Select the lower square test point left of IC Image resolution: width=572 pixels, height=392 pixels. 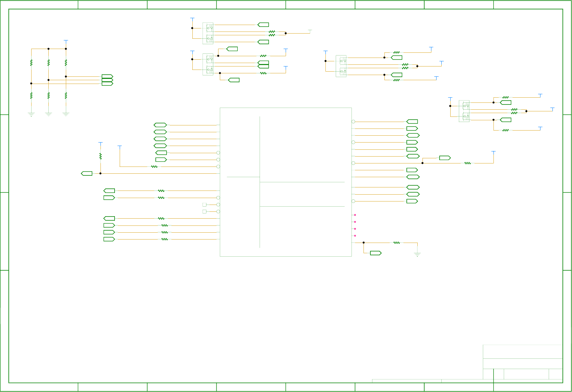click(204, 211)
